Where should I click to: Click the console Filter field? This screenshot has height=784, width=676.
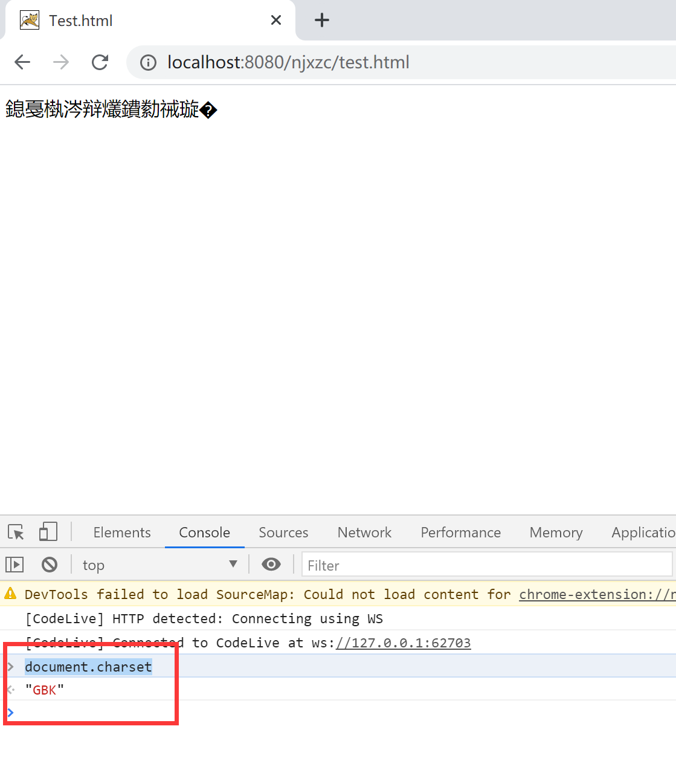click(487, 565)
